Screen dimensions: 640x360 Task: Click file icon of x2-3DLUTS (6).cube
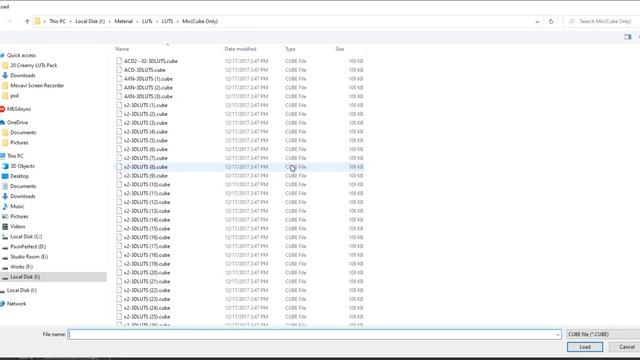click(119, 149)
